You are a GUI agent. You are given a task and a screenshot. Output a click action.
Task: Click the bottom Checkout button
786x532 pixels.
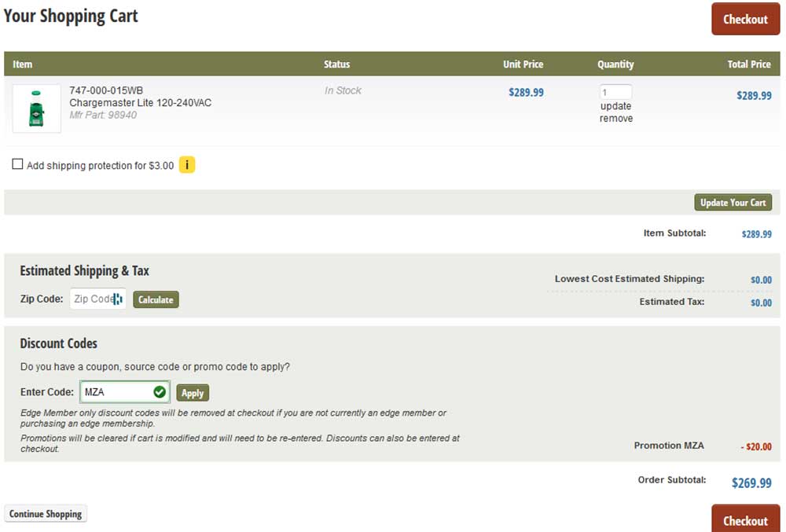click(x=745, y=519)
